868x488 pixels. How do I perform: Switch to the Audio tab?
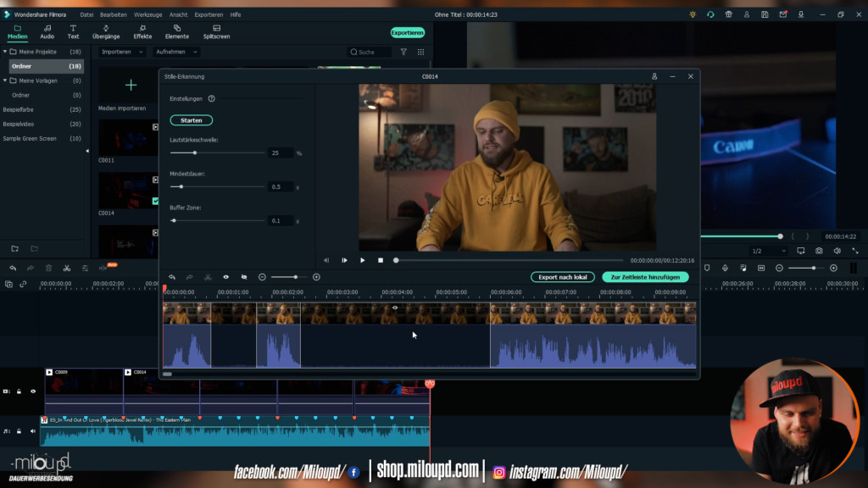(47, 32)
